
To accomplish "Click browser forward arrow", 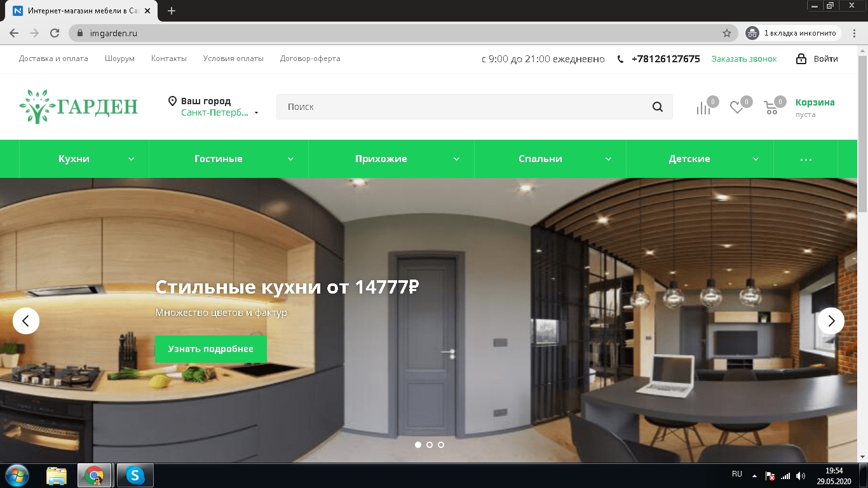I will pyautogui.click(x=34, y=33).
